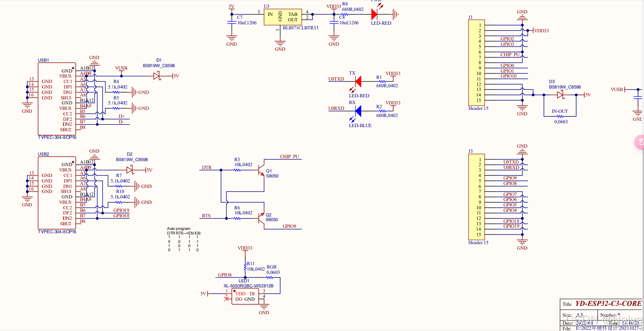
Task: Select the RGB LED1 WS2812B component
Action: tap(246, 296)
